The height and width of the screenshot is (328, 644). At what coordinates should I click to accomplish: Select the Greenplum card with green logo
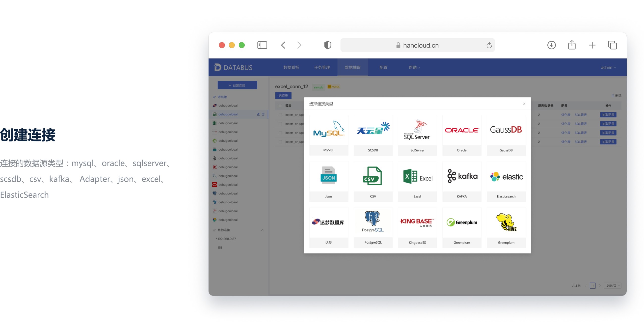pos(461,228)
